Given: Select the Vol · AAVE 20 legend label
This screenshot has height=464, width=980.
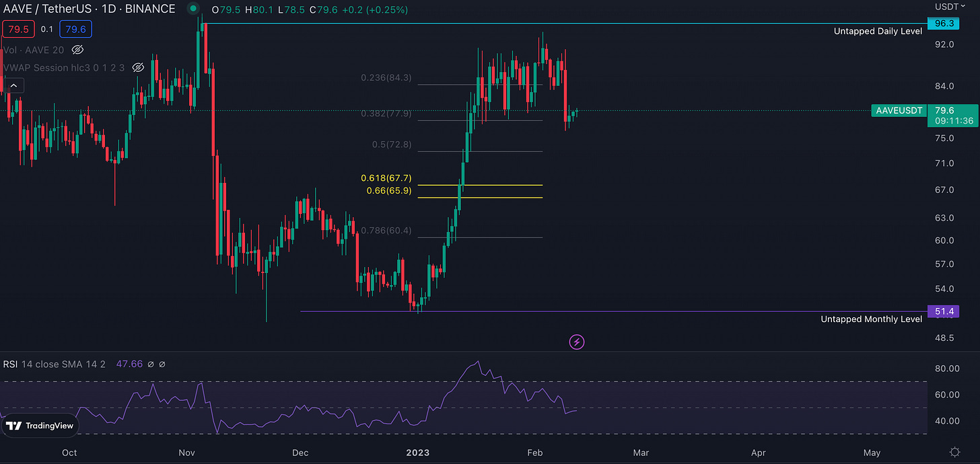Looking at the screenshot, I should pyautogui.click(x=34, y=50).
